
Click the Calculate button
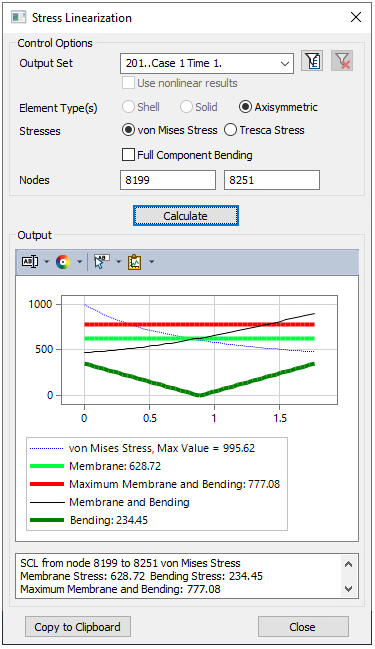point(185,216)
